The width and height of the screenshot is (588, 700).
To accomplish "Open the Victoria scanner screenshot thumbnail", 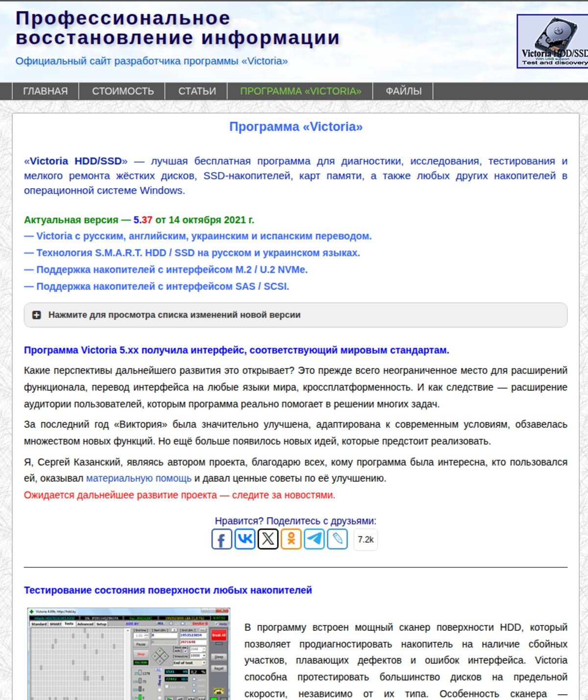I will coord(128,653).
